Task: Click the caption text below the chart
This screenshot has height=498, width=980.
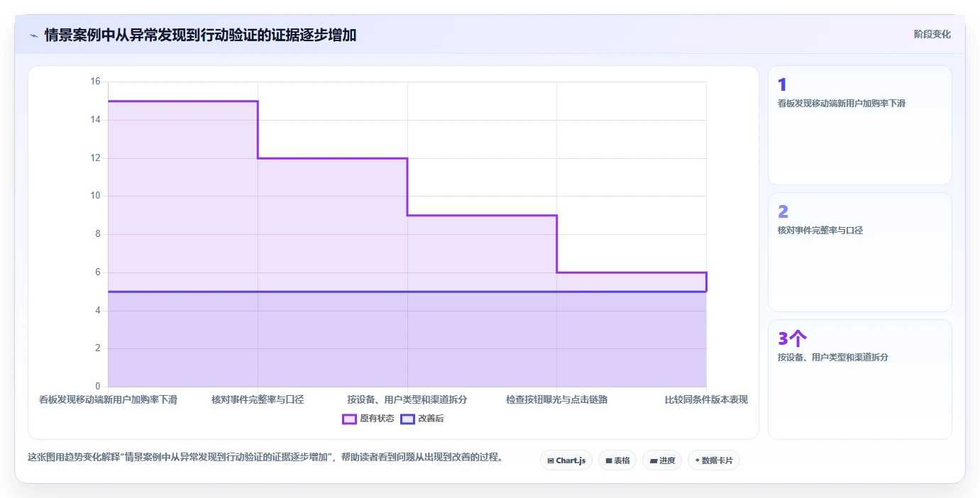Action: point(265,457)
